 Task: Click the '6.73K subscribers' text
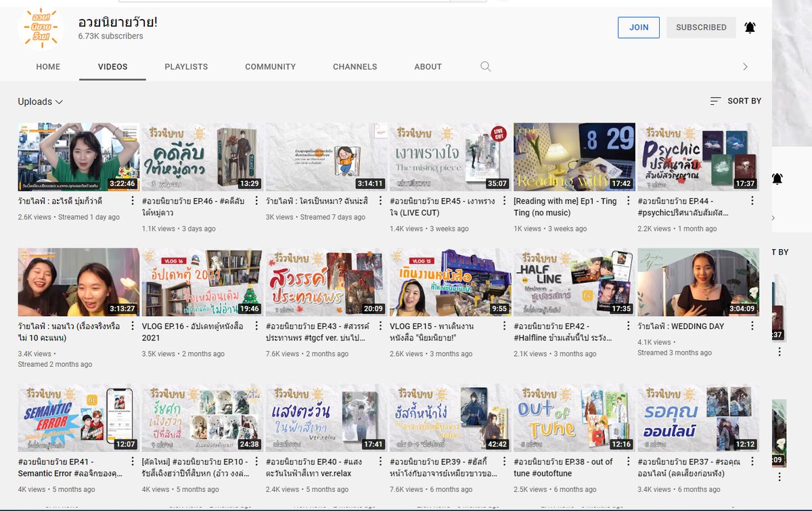[x=110, y=37]
